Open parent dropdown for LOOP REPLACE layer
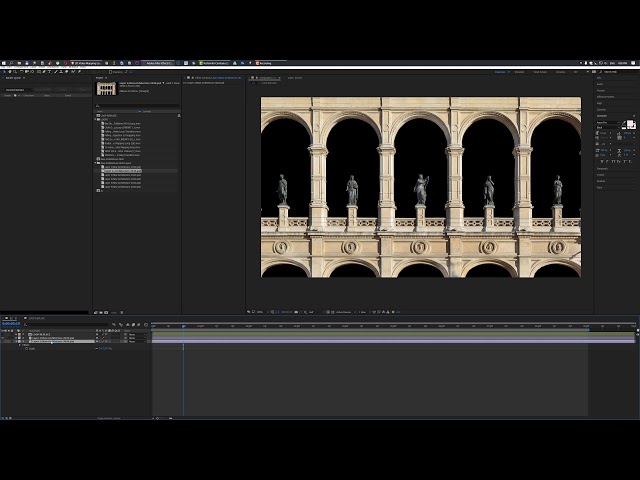The width and height of the screenshot is (640, 480). tap(137, 334)
